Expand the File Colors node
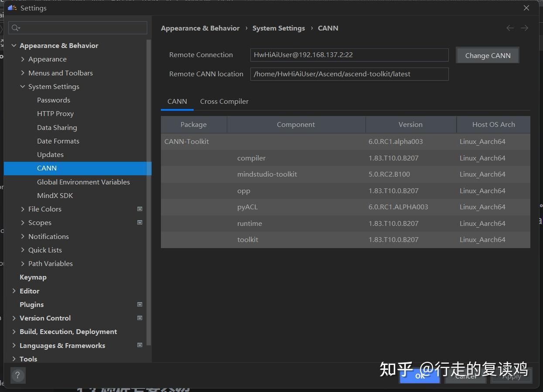543x392 pixels. click(23, 209)
